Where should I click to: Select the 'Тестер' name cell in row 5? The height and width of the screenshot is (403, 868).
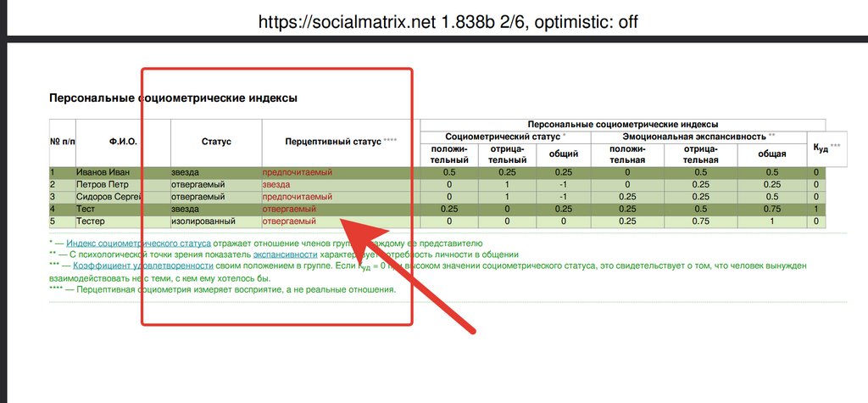pos(92,221)
